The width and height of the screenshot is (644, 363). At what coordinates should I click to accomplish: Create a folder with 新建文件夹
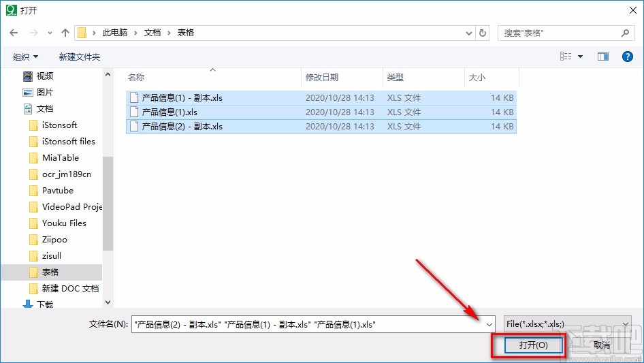(x=79, y=57)
